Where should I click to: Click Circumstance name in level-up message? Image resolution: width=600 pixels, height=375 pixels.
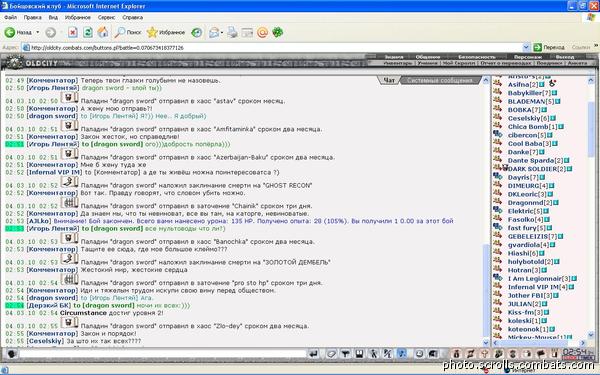click(83, 313)
